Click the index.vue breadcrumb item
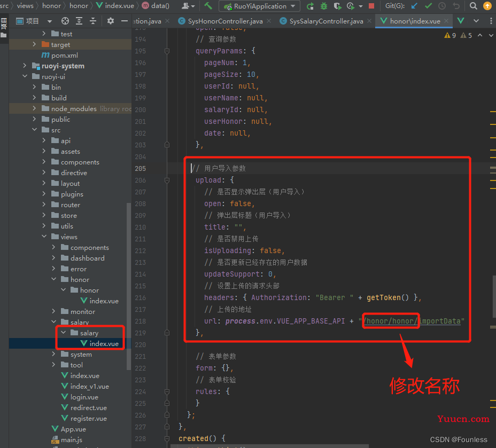 click(115, 6)
